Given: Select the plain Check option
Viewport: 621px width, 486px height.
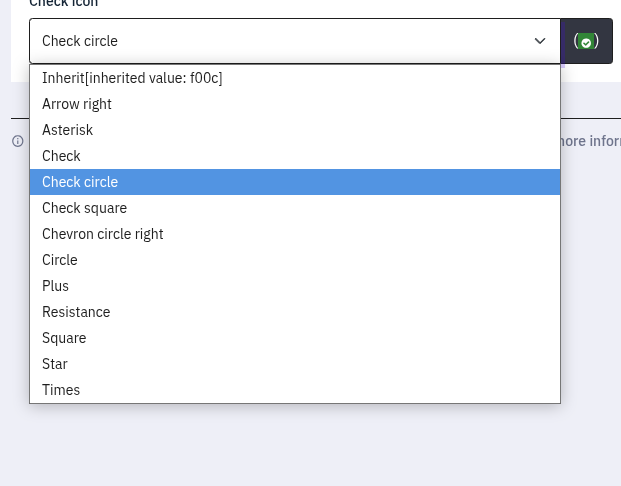Looking at the screenshot, I should (61, 156).
